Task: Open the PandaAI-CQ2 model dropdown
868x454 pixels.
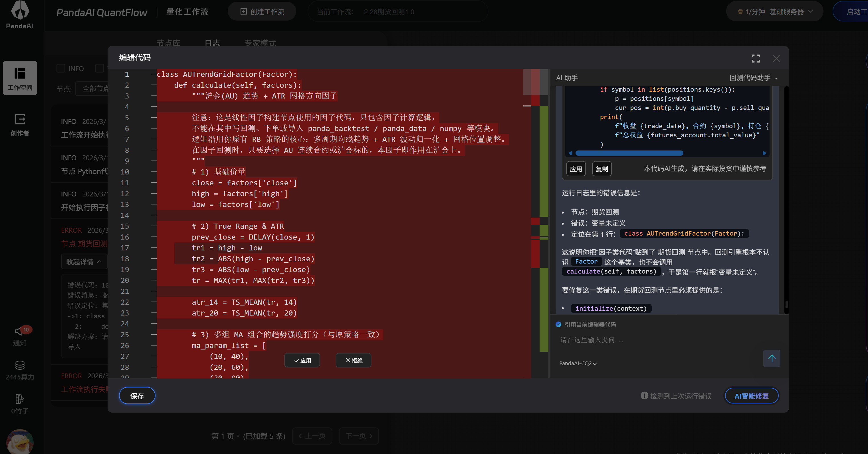Action: [x=578, y=363]
